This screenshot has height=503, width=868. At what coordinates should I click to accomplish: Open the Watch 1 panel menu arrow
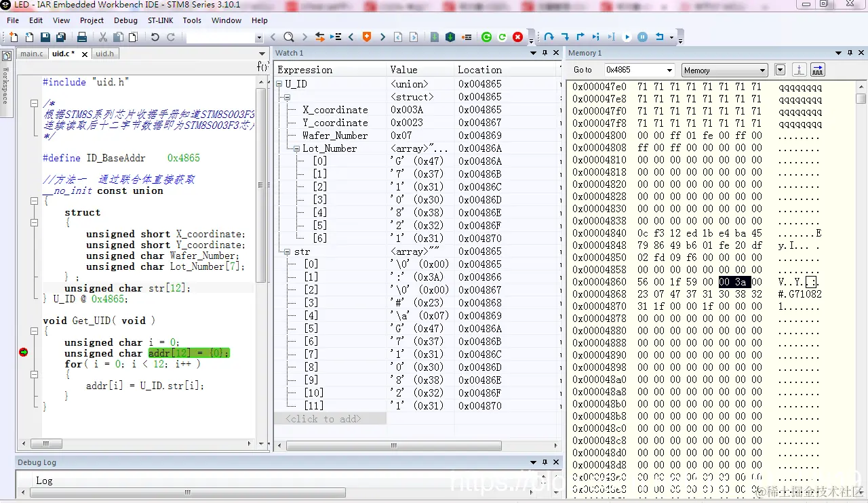pyautogui.click(x=534, y=53)
